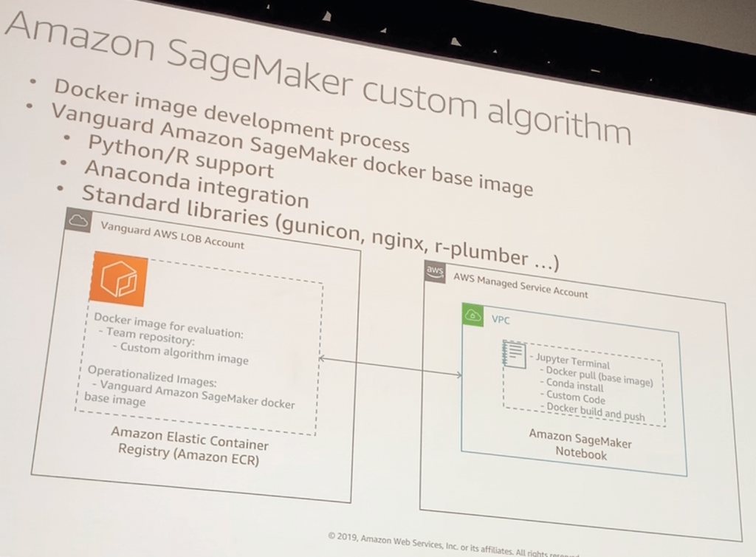Click the 'Anaconda integration' bullet

tap(196, 184)
